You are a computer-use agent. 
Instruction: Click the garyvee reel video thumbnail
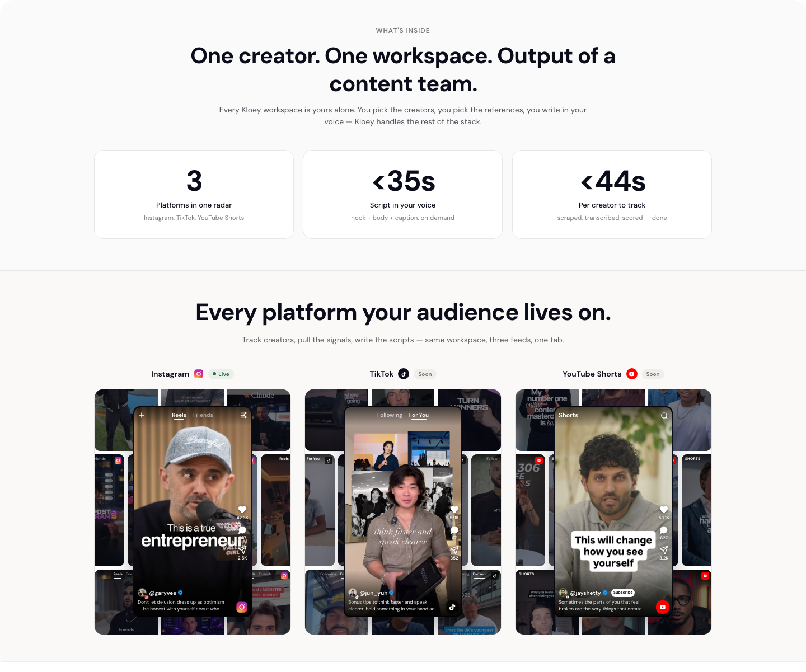[193, 512]
